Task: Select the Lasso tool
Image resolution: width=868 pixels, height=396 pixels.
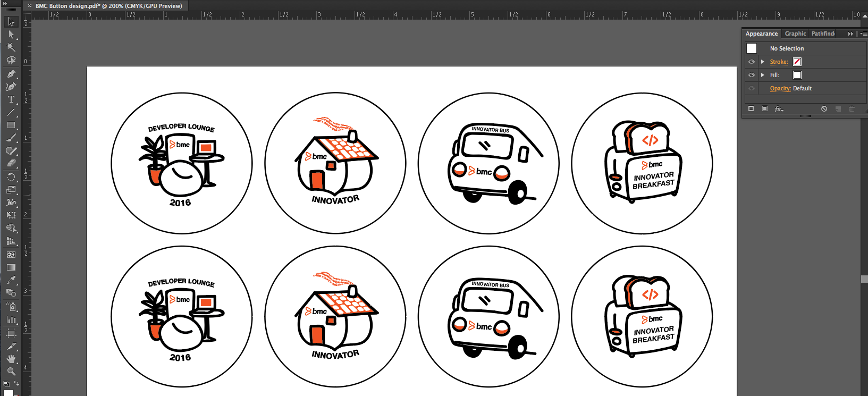Action: 11,60
